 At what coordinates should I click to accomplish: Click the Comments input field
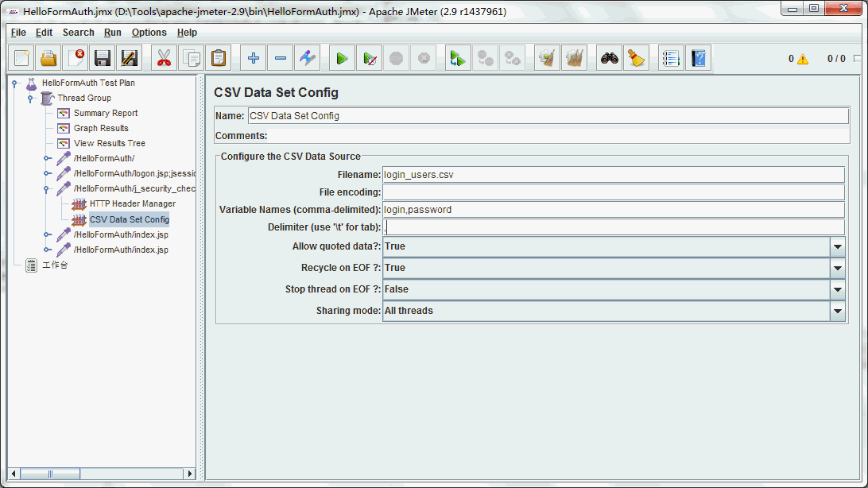(x=559, y=136)
